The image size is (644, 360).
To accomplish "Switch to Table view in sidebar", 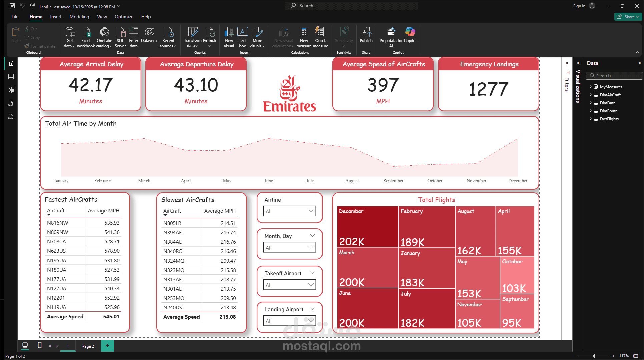I will click(x=11, y=77).
